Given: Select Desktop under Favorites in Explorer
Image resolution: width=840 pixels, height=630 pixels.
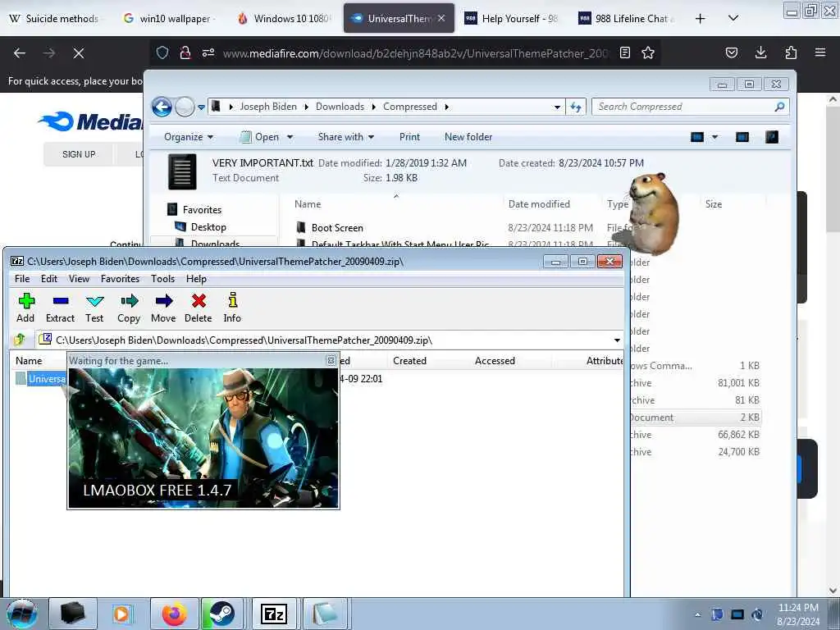Looking at the screenshot, I should click(208, 227).
